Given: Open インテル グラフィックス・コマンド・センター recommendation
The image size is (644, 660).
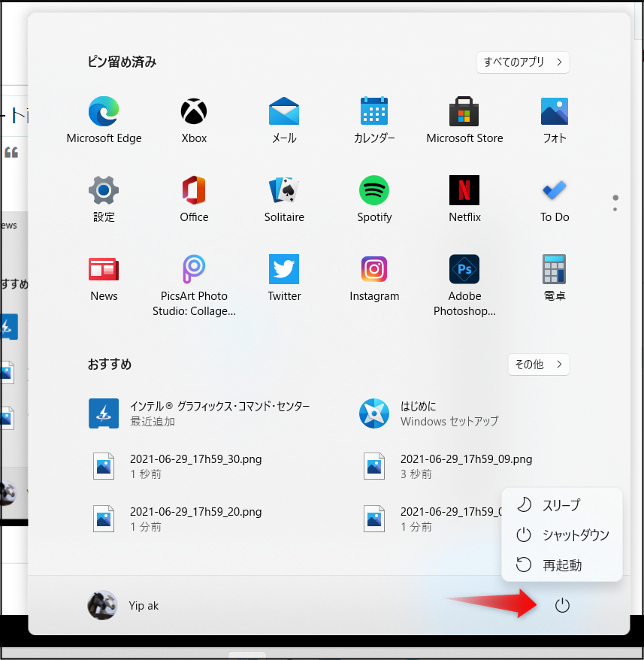Looking at the screenshot, I should [x=199, y=413].
